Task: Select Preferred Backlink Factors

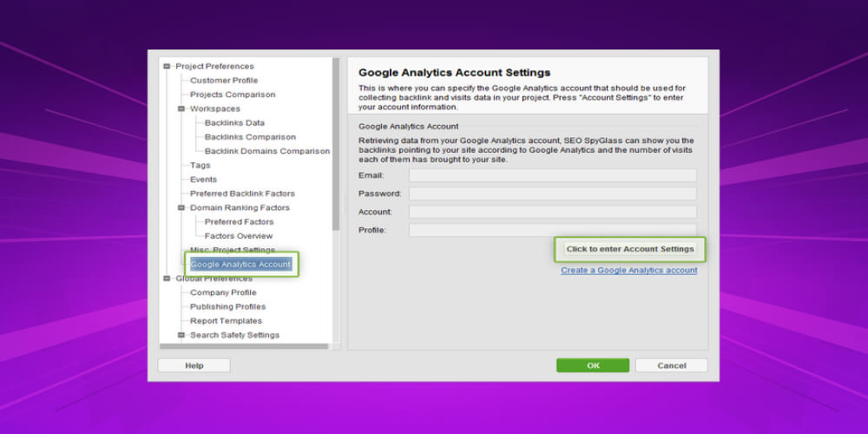Action: tap(242, 194)
